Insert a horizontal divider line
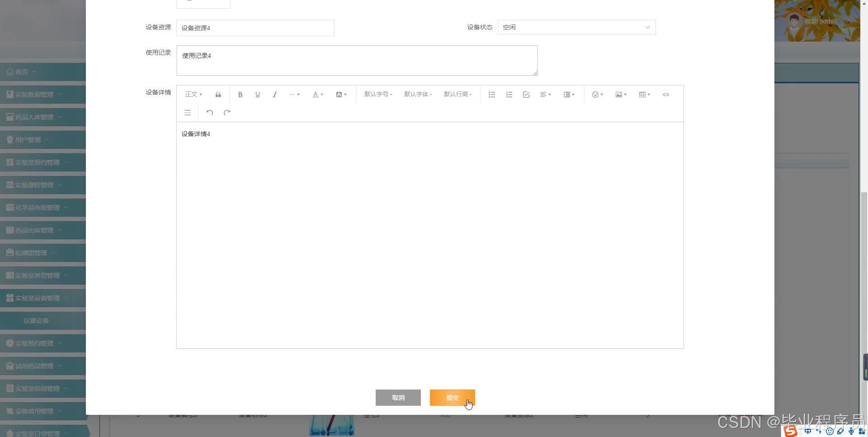This screenshot has height=437, width=868. click(188, 113)
